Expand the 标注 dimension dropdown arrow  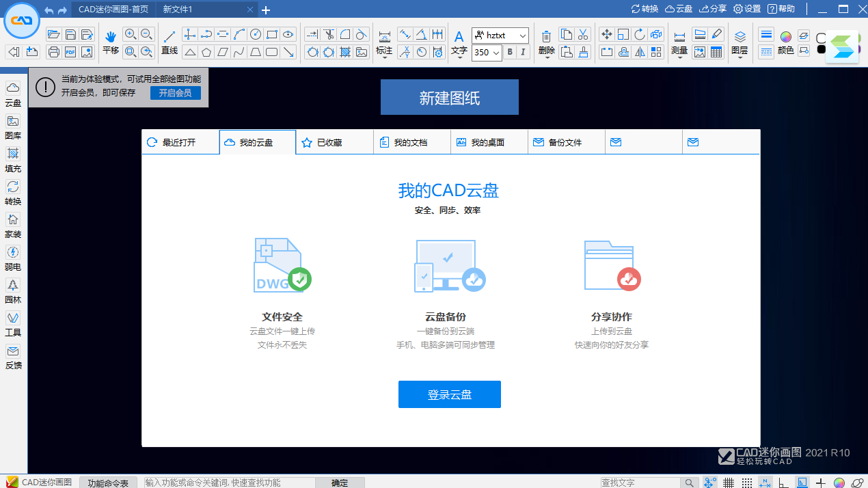click(x=384, y=58)
